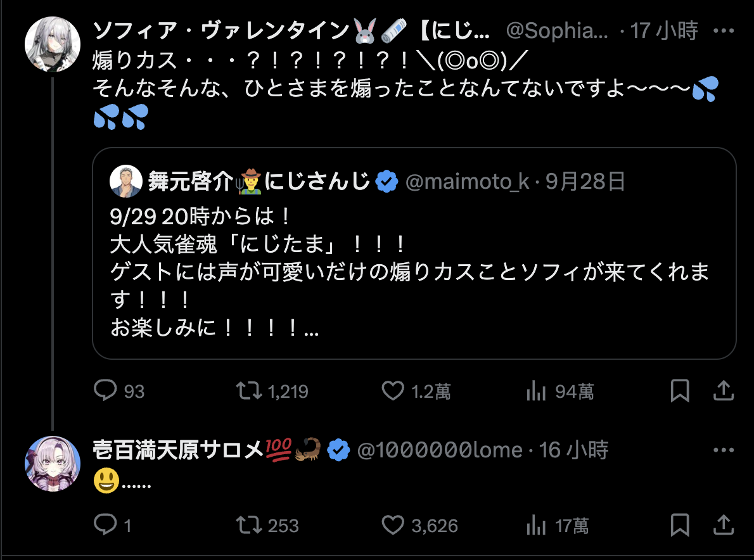Bookmark Sophia Valentine's tweet
The width and height of the screenshot is (754, 560).
point(680,391)
